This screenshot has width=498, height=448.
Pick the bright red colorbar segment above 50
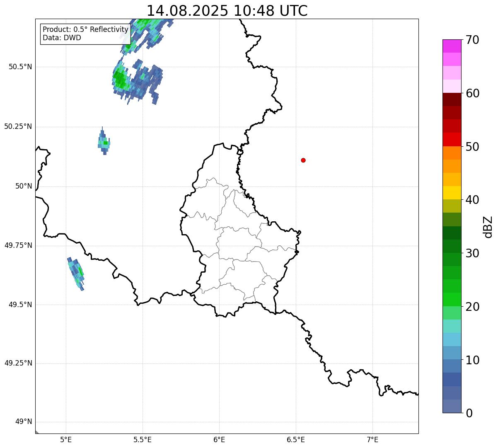pyautogui.click(x=452, y=139)
